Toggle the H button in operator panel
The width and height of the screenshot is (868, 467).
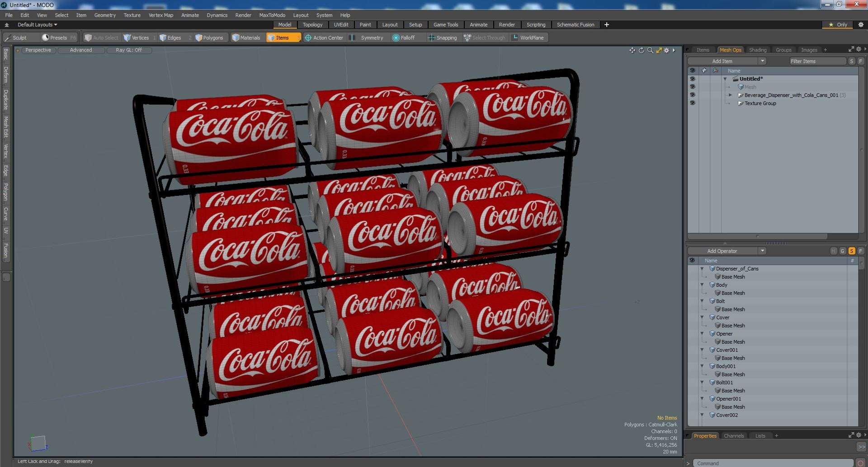(834, 251)
